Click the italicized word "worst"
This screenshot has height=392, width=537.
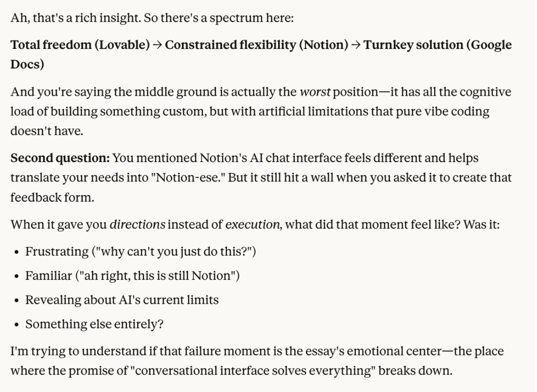coord(315,92)
